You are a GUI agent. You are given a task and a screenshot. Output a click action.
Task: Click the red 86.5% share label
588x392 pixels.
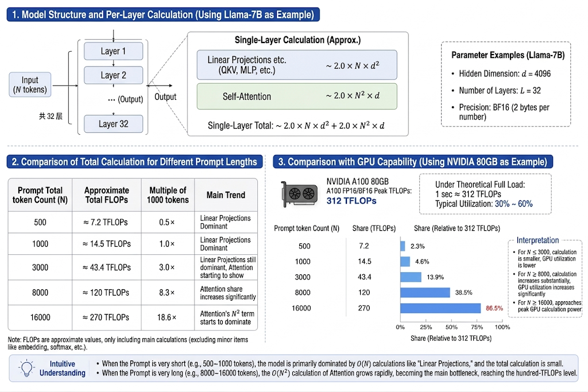[x=494, y=308]
